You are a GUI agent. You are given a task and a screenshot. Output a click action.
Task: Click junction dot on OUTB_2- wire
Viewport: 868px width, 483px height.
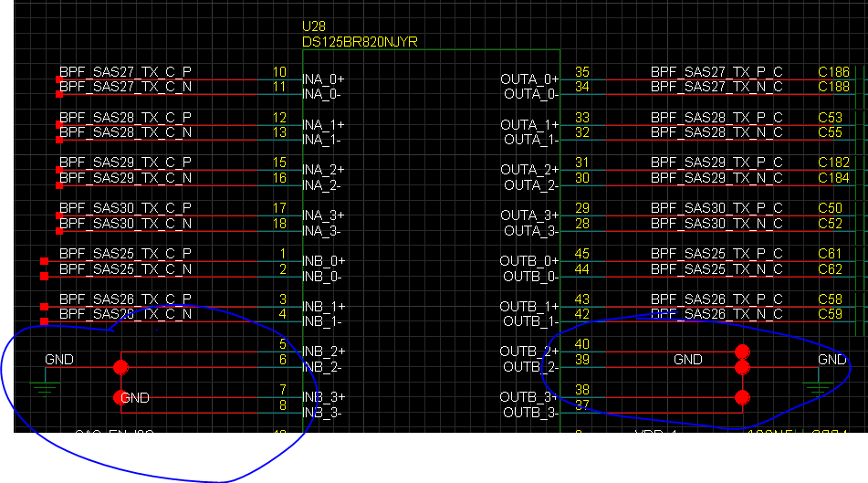(742, 367)
